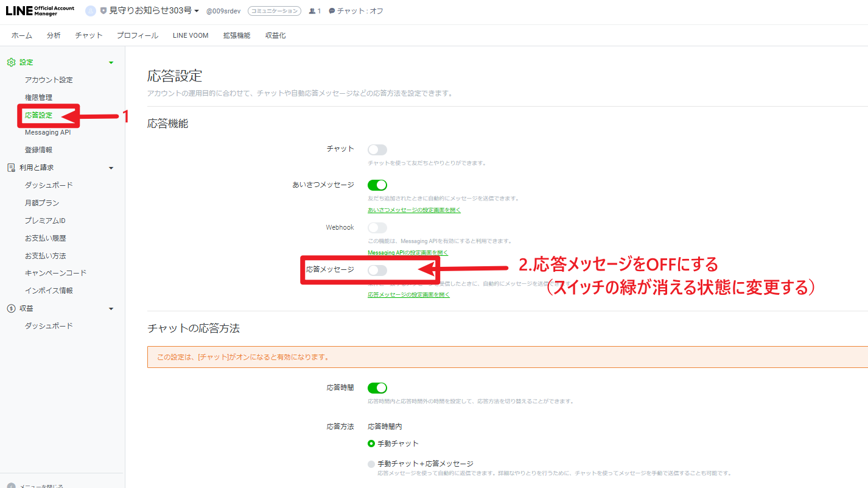
Task: Open the 収益化 tab
Action: coord(275,35)
